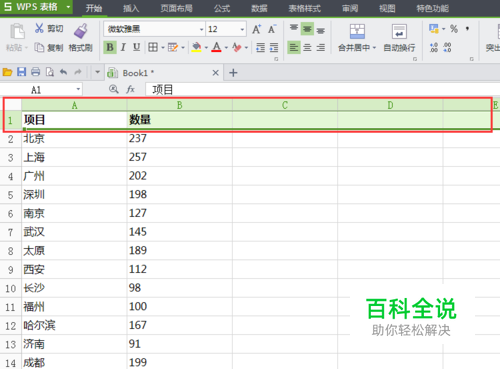Select cell containing 哈尔滨
Viewport: 500px width, 369px height.
74,325
